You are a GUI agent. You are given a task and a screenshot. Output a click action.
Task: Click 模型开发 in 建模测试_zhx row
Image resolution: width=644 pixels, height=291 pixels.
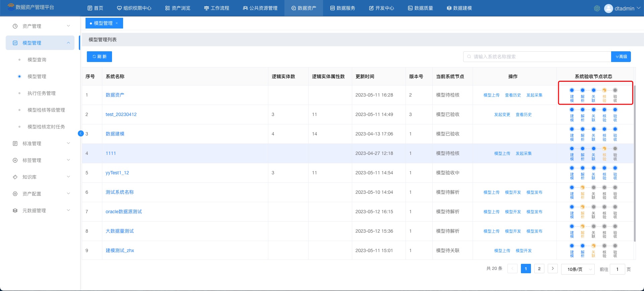[x=524, y=251]
